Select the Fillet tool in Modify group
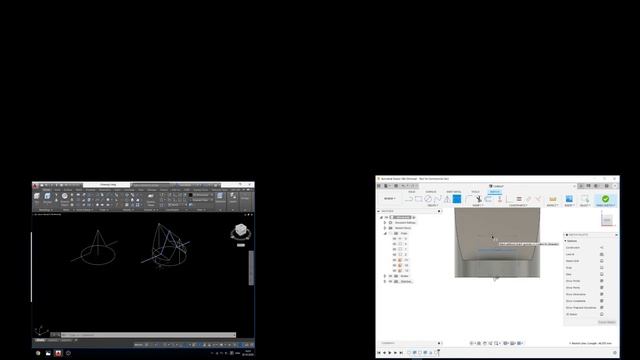 [469, 199]
